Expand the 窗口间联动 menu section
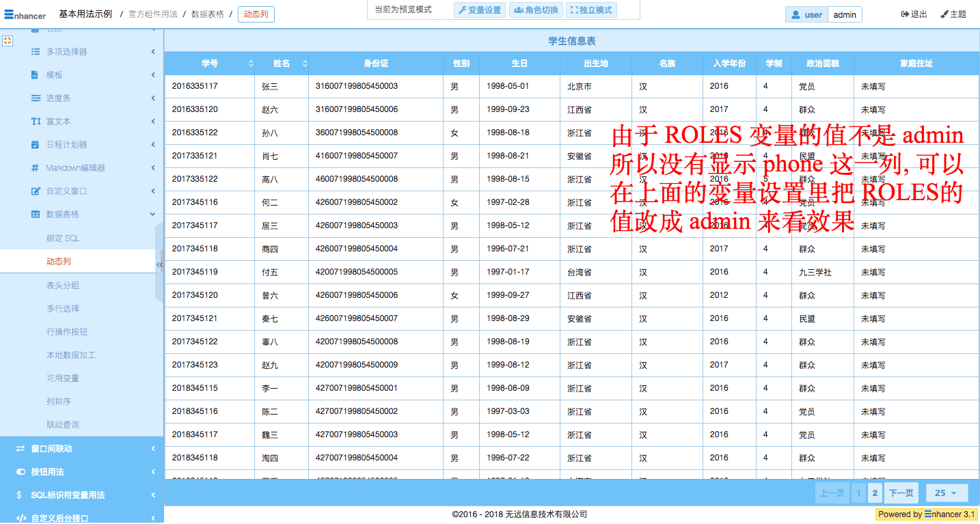Viewport: 980px width, 524px height. (82, 449)
